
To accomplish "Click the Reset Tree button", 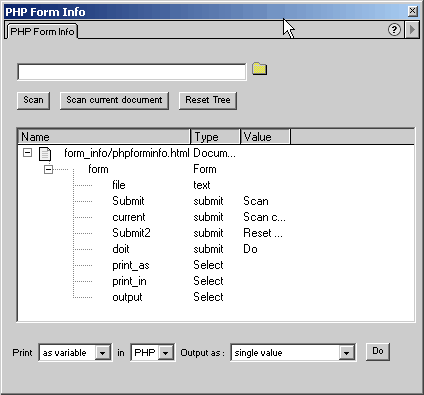I will point(208,100).
